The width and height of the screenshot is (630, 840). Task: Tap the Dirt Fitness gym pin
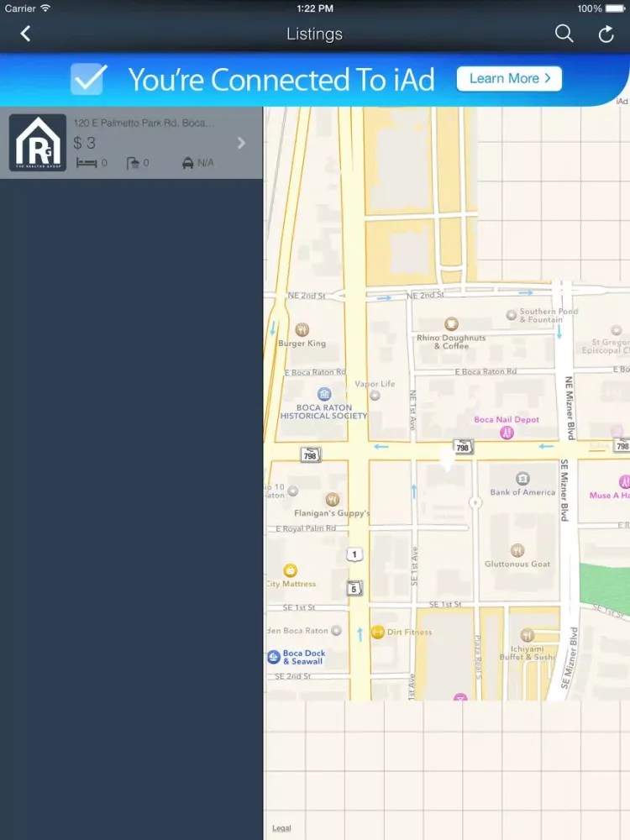pyautogui.click(x=378, y=633)
